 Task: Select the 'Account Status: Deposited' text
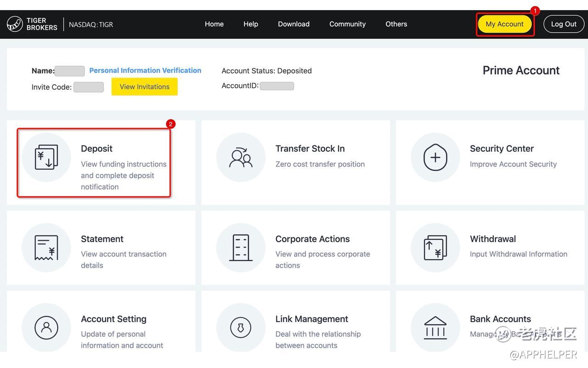(x=266, y=71)
